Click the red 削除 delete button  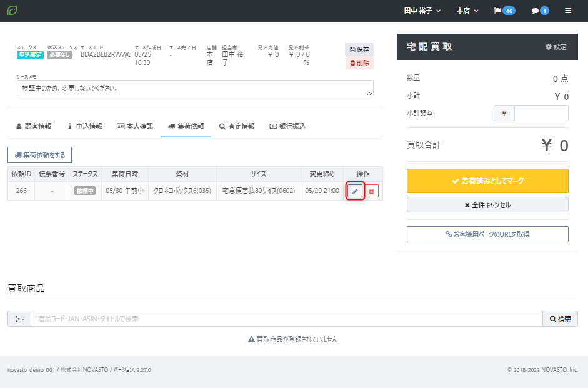(359, 62)
